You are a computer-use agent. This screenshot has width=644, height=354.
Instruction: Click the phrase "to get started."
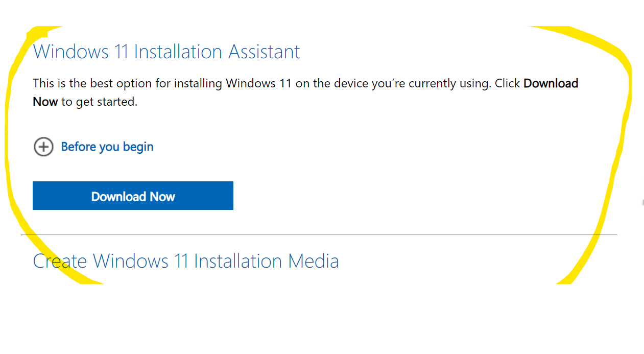(x=100, y=102)
